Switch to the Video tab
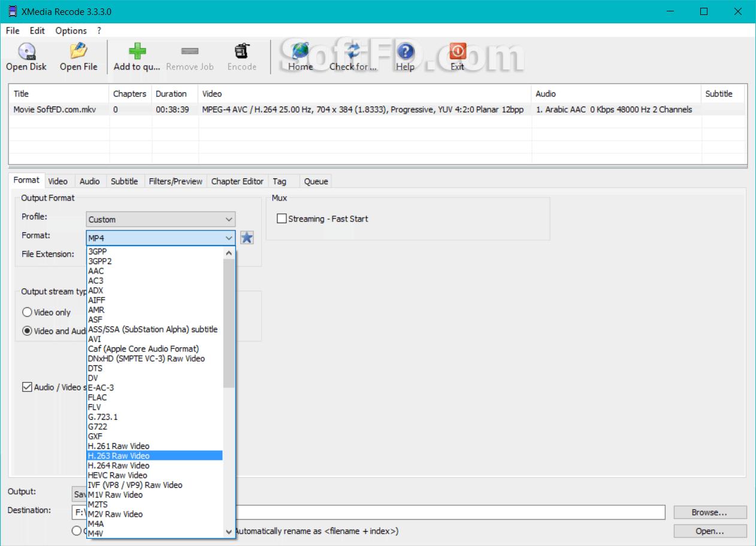 58,181
